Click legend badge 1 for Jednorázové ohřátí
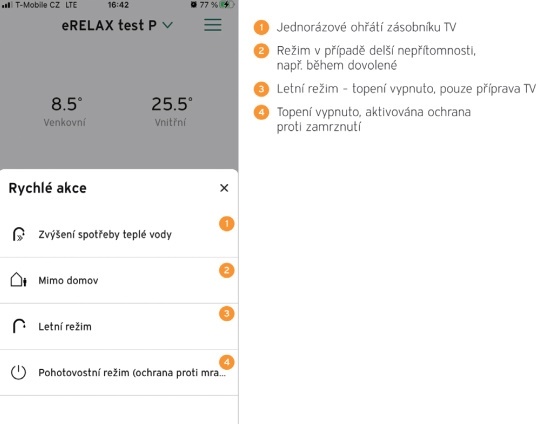 [261, 27]
